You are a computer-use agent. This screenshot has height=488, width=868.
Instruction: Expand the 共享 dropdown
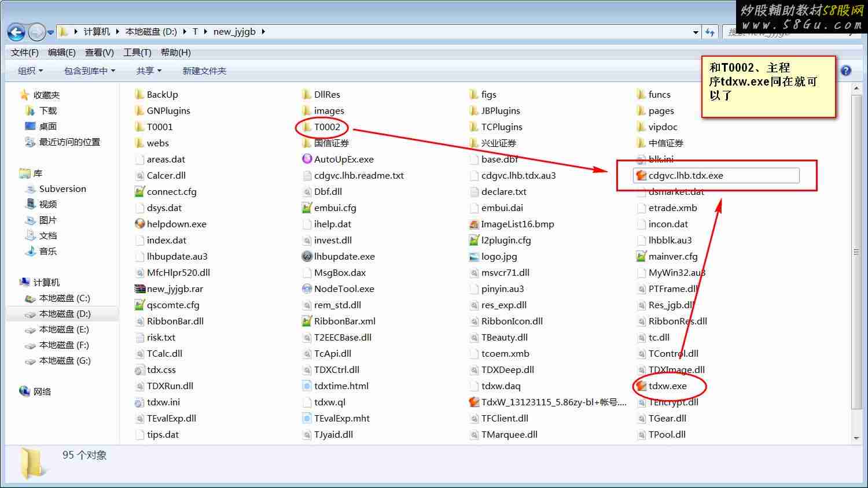[149, 71]
